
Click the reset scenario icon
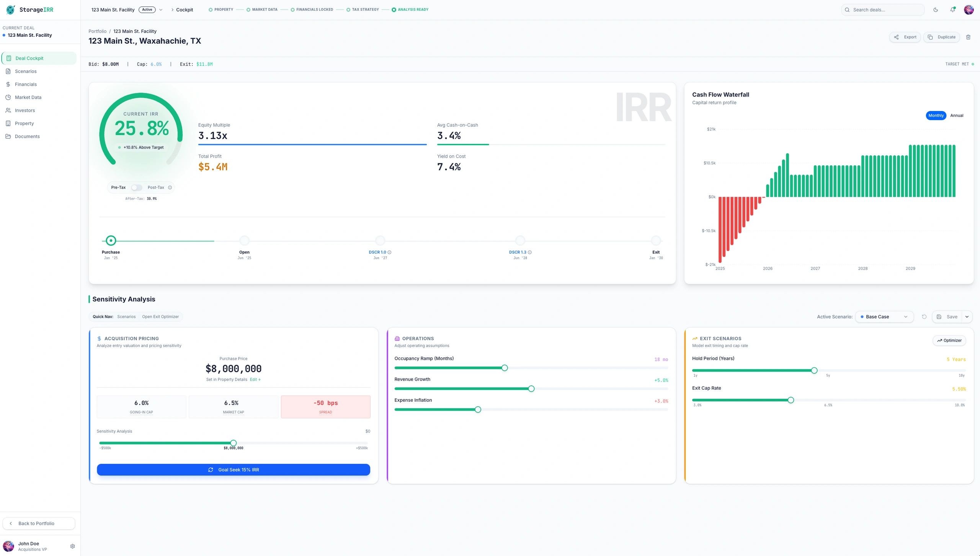coord(924,317)
